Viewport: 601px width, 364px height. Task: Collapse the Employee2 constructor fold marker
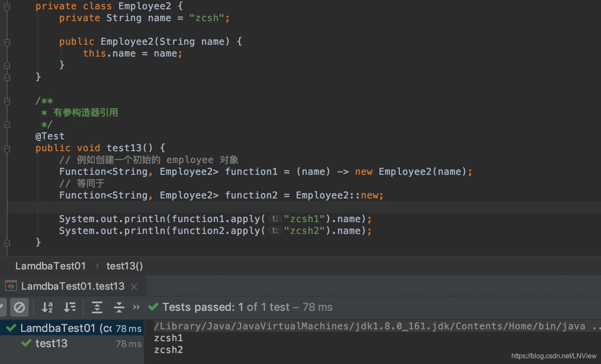tap(7, 42)
